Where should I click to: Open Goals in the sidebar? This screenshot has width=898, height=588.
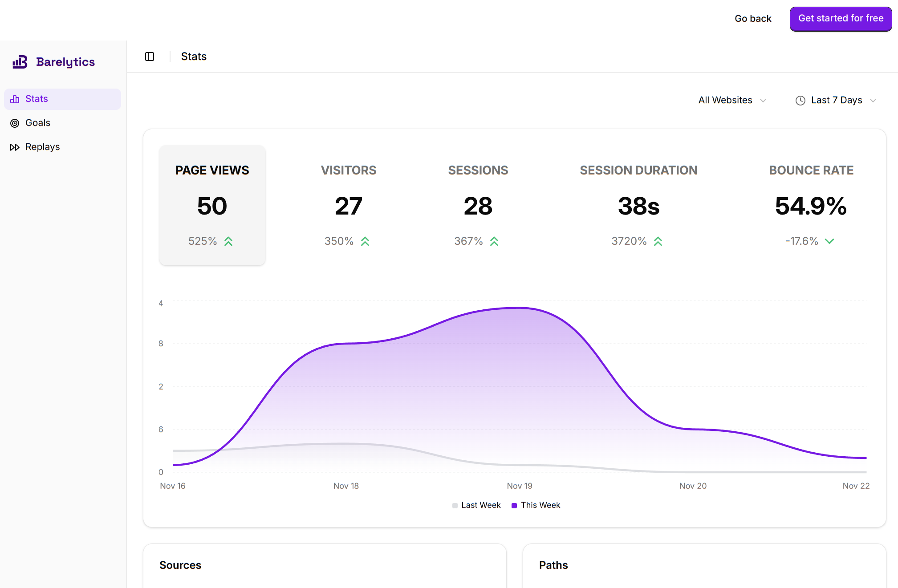coord(38,123)
